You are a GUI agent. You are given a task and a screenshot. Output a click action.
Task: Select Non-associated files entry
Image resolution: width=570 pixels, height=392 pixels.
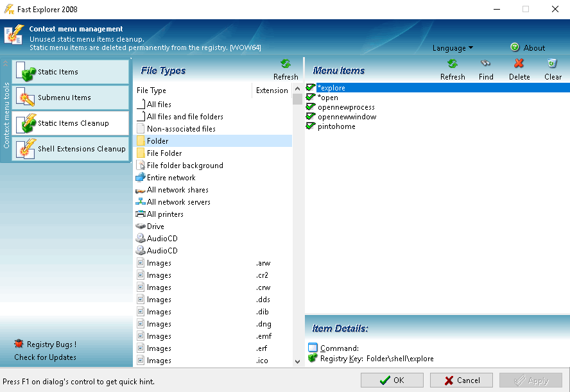pyautogui.click(x=212, y=128)
